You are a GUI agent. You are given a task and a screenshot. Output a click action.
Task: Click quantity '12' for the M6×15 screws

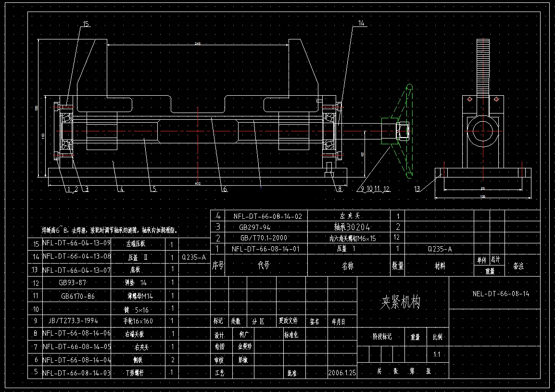point(397,237)
